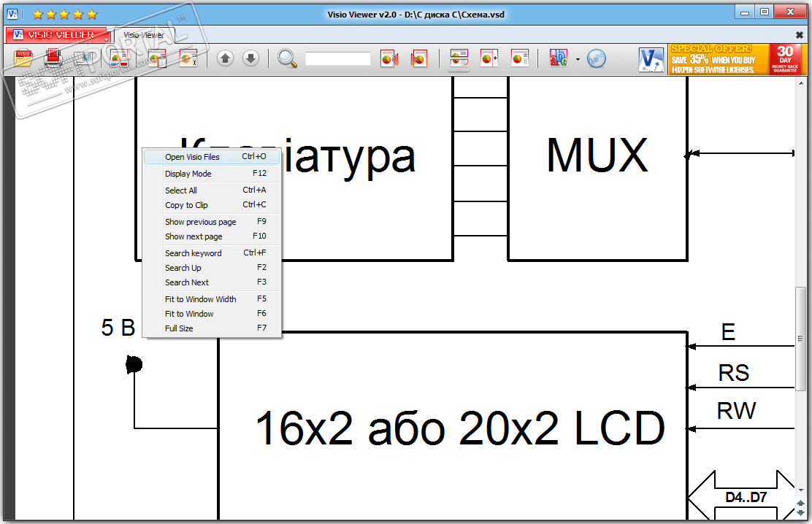
Task: Go to previous page with up arrow
Action: (225, 58)
